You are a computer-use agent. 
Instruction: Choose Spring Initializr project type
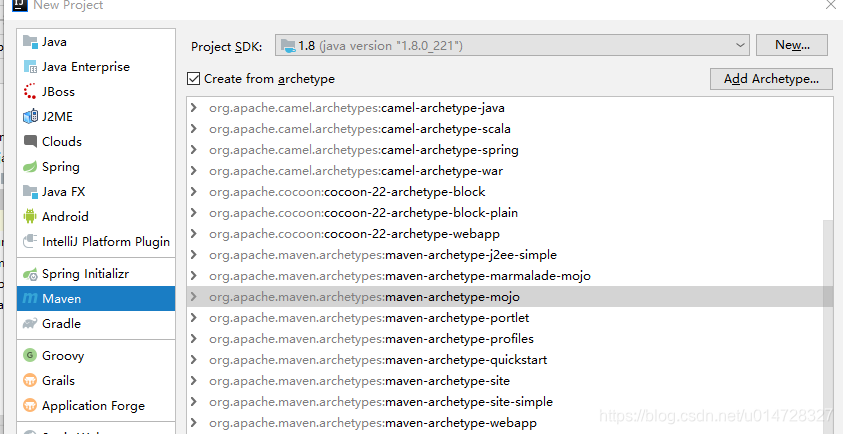point(96,274)
